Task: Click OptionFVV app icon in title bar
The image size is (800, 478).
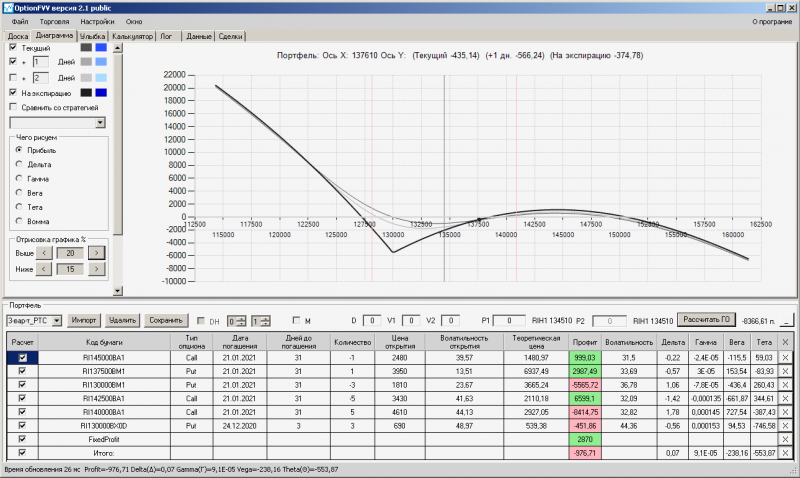Action: (x=8, y=8)
